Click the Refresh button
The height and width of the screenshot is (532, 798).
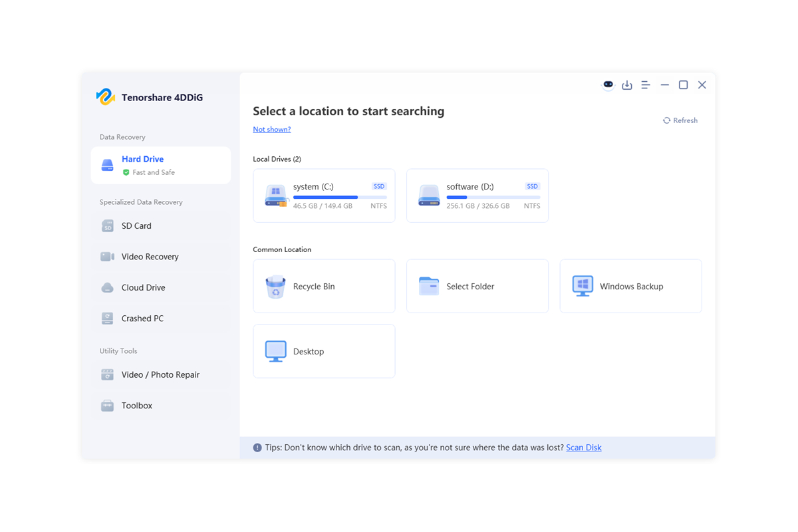680,120
